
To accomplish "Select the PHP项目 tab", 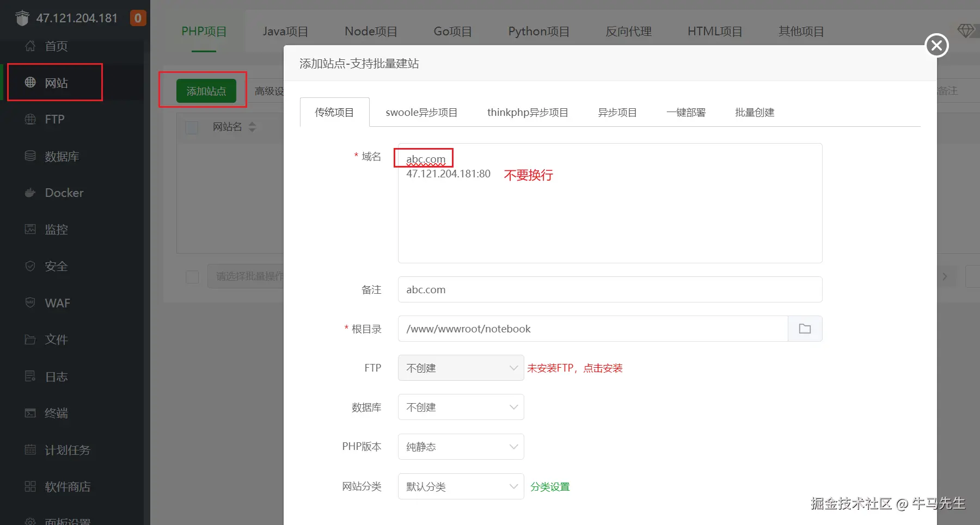I will coord(204,32).
